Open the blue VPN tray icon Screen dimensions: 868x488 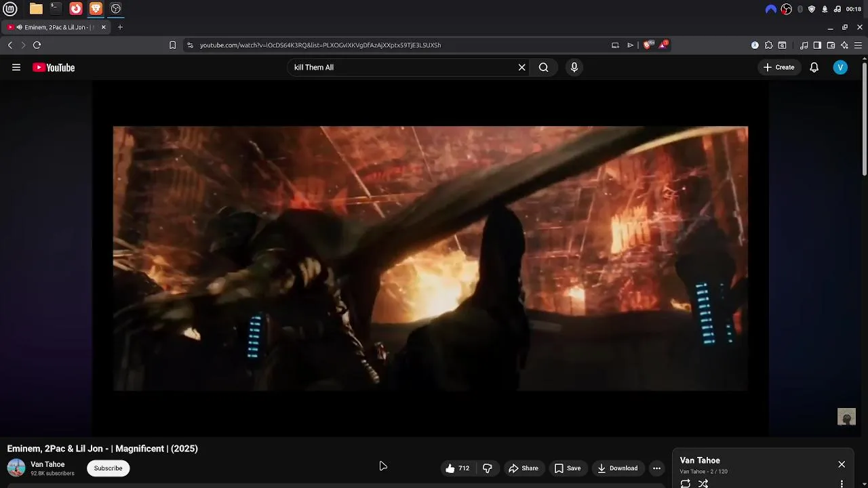[771, 9]
